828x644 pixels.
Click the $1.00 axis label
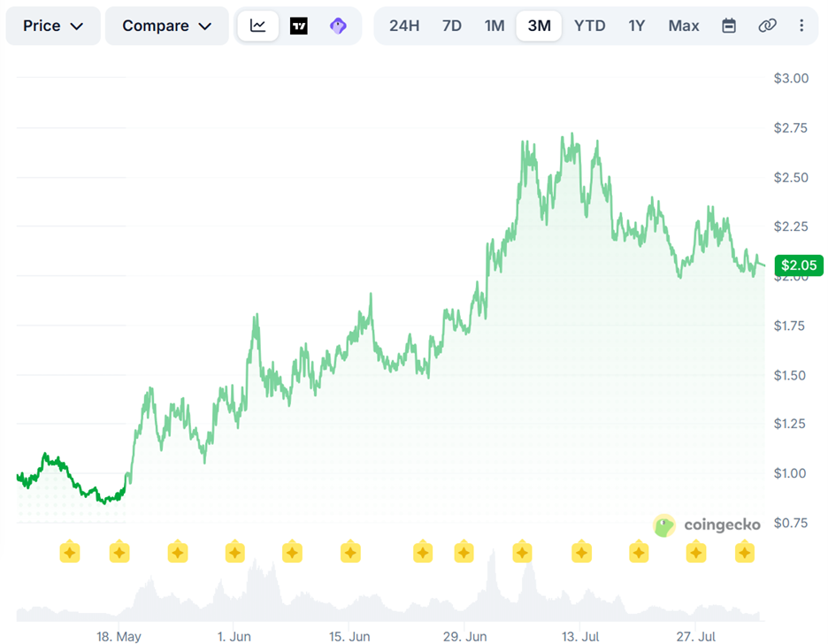pyautogui.click(x=789, y=473)
